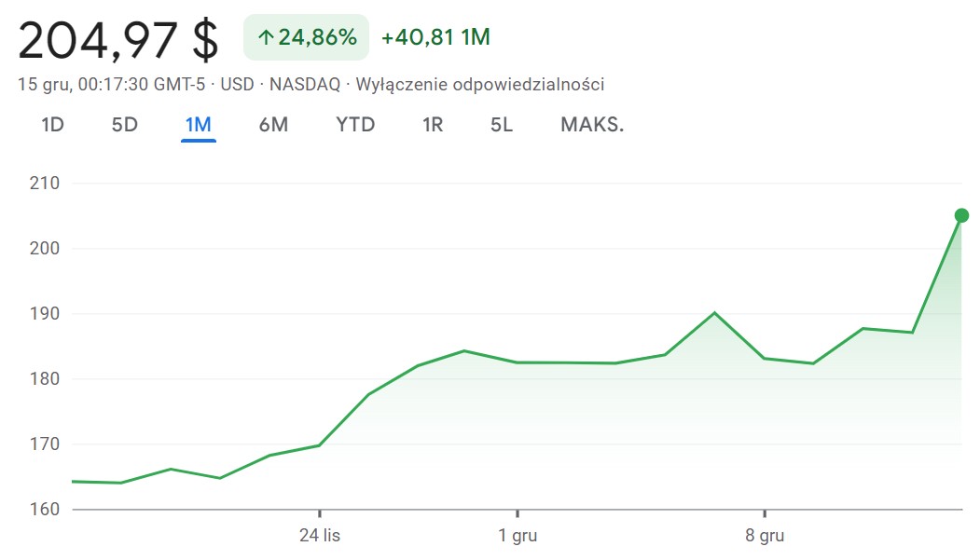The width and height of the screenshot is (980, 560).
Task: Click the +40,81 1M change text
Action: point(435,38)
